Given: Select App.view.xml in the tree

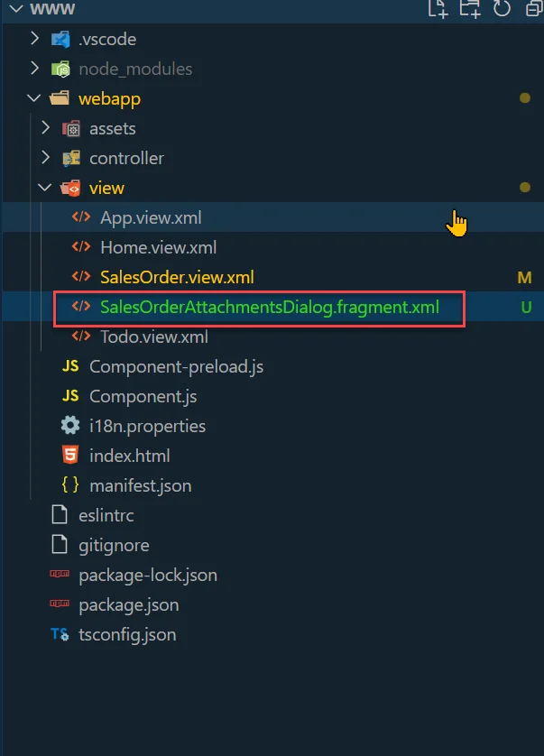Looking at the screenshot, I should coord(151,217).
